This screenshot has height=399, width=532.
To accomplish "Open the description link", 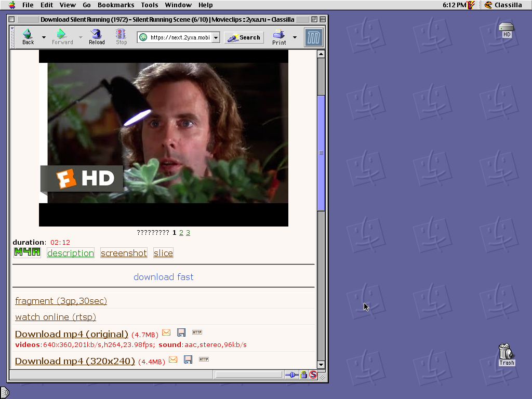I will [x=71, y=253].
